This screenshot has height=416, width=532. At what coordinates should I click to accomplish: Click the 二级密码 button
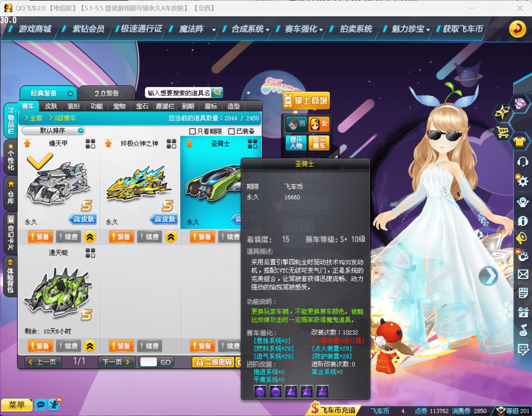click(213, 362)
